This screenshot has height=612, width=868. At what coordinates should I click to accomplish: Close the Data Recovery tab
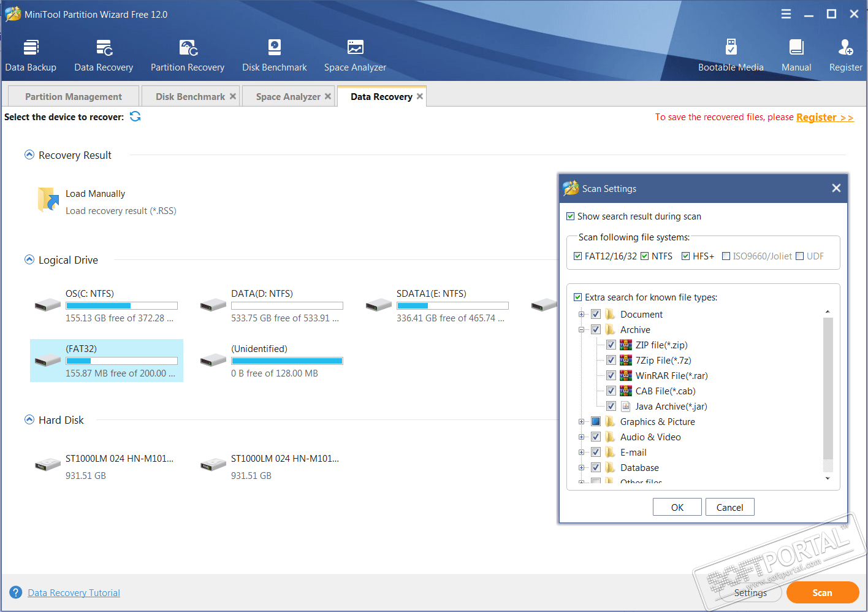tap(420, 96)
